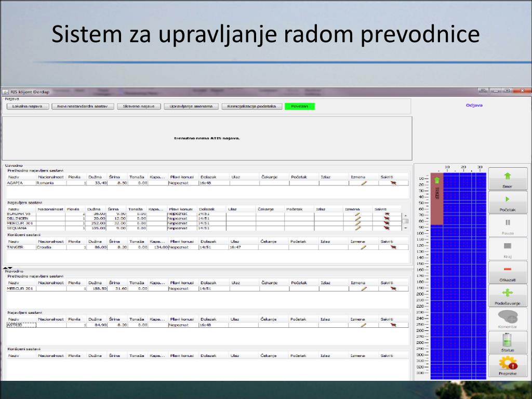This screenshot has width=532, height=399.
Task: Hide the MERCUR 201 row
Action: pos(393,289)
